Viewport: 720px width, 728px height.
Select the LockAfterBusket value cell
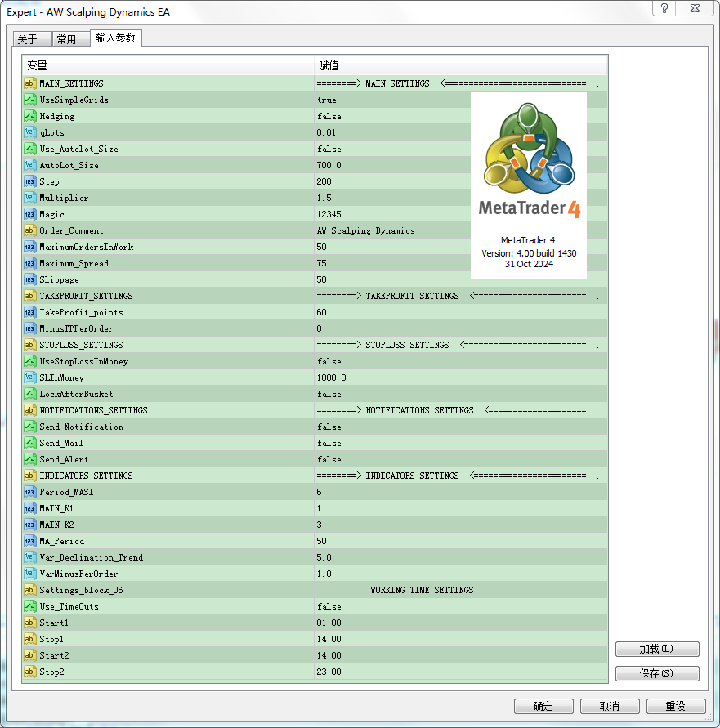click(x=329, y=394)
